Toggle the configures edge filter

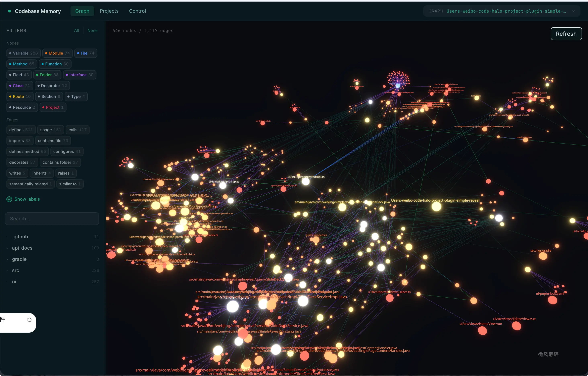[x=67, y=152]
